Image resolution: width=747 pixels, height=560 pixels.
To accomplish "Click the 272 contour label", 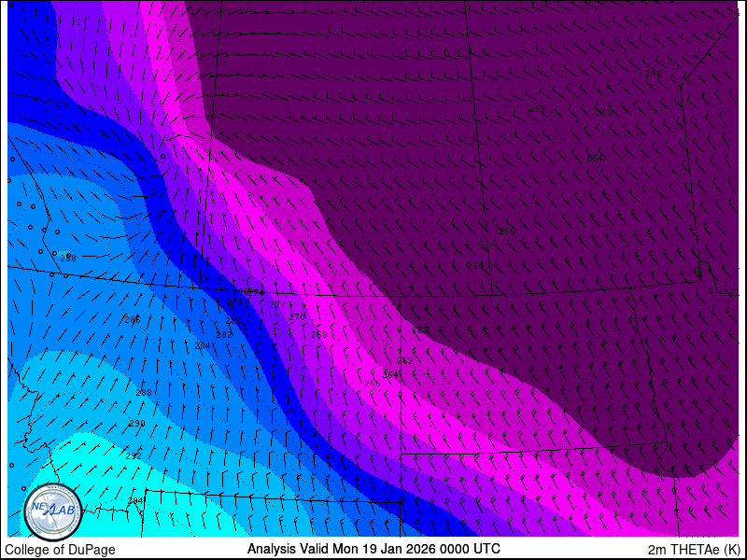I will point(277,305).
